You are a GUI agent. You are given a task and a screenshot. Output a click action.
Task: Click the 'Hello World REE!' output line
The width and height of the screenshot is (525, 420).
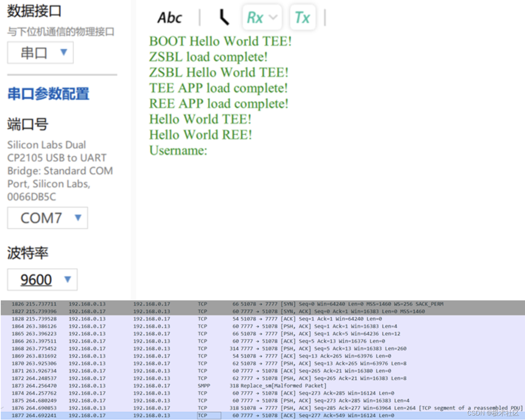pyautogui.click(x=201, y=134)
